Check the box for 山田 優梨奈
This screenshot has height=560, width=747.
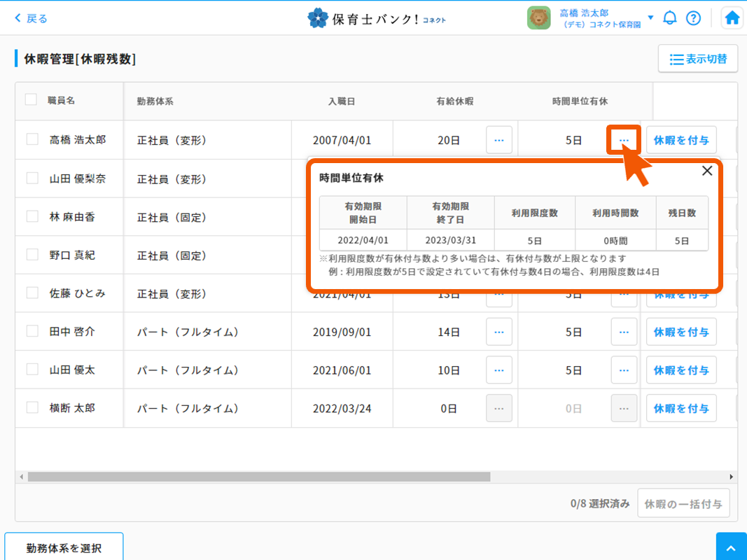click(32, 178)
